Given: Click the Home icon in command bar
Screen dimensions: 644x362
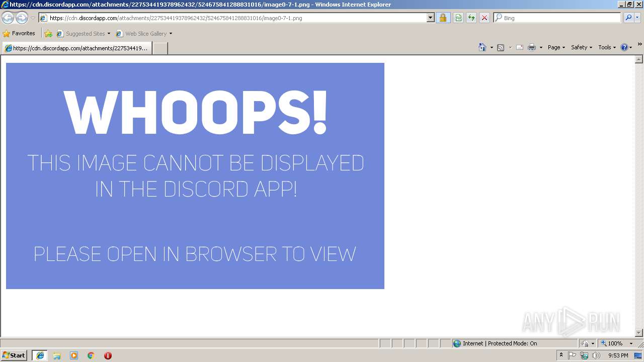Looking at the screenshot, I should pos(482,47).
